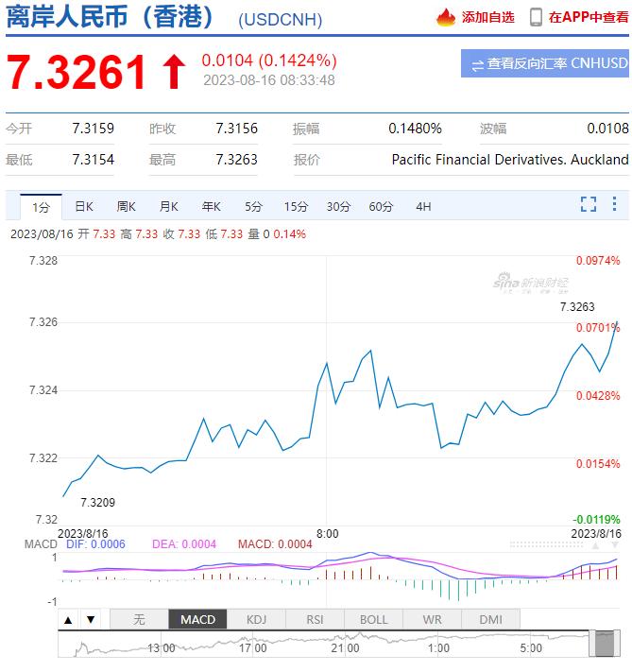Click the down triangle indicator button
The width and height of the screenshot is (632, 672).
[91, 620]
